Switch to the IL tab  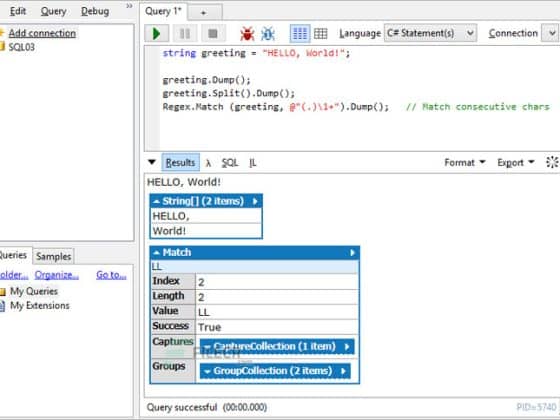(252, 163)
